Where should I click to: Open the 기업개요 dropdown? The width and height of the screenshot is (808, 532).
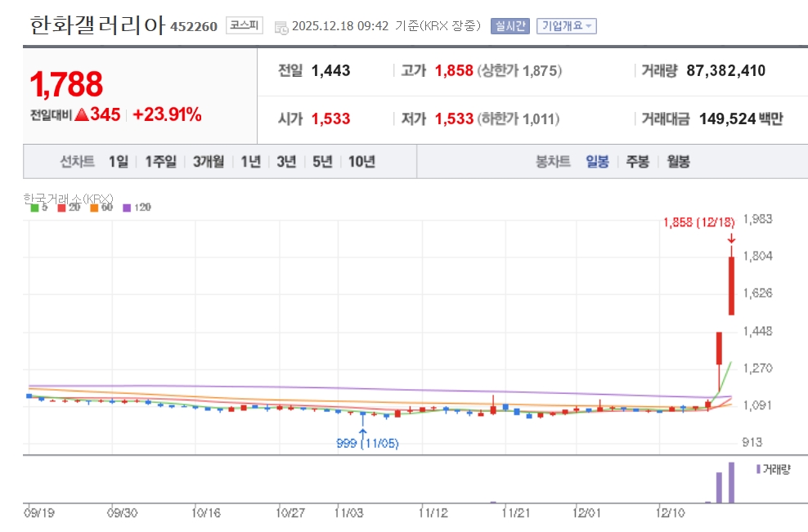pos(566,25)
